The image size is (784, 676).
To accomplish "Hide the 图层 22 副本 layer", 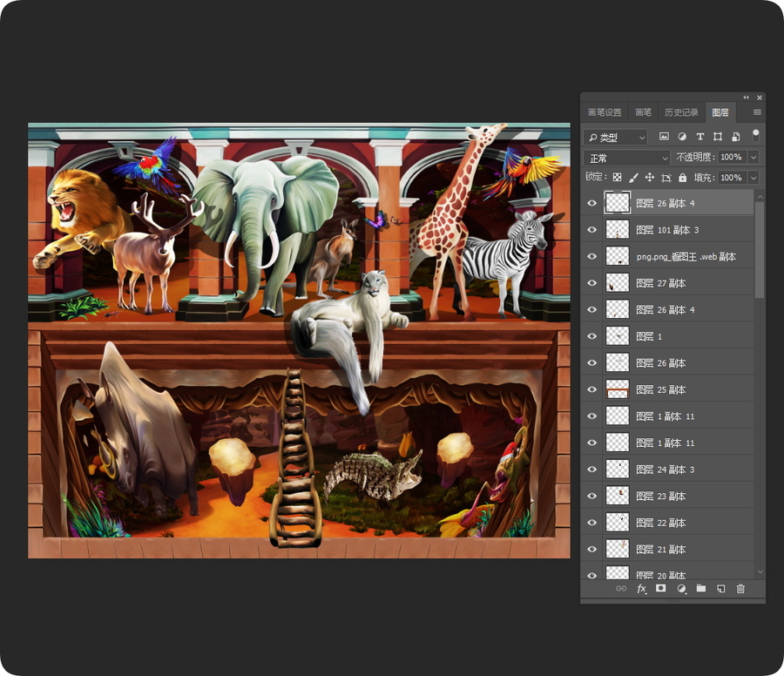I will click(592, 523).
